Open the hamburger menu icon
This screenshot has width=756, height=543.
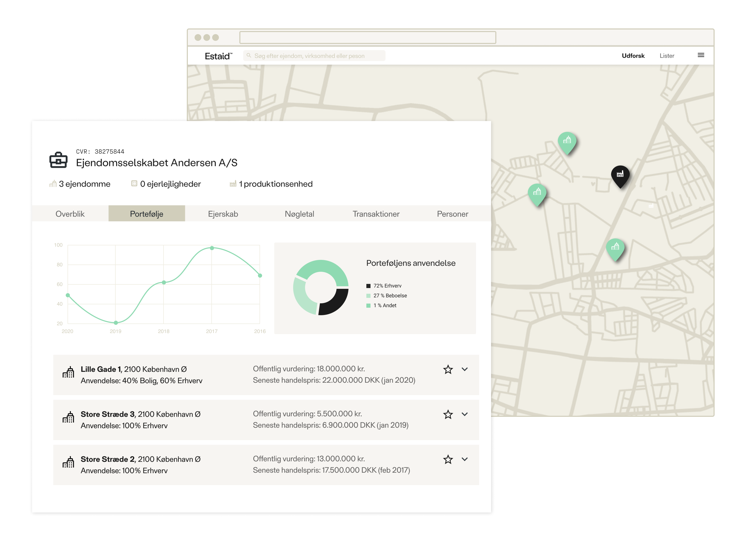pyautogui.click(x=701, y=55)
